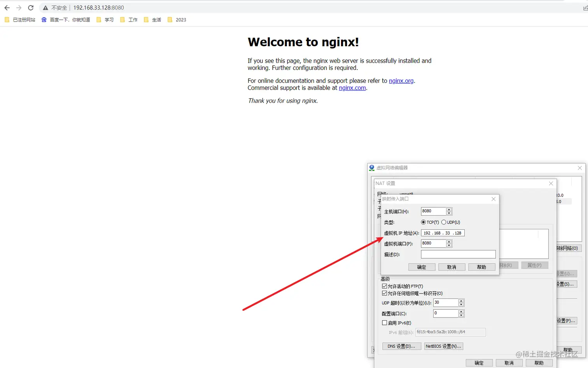Decrease the 主机端口 value with down arrow

click(449, 213)
